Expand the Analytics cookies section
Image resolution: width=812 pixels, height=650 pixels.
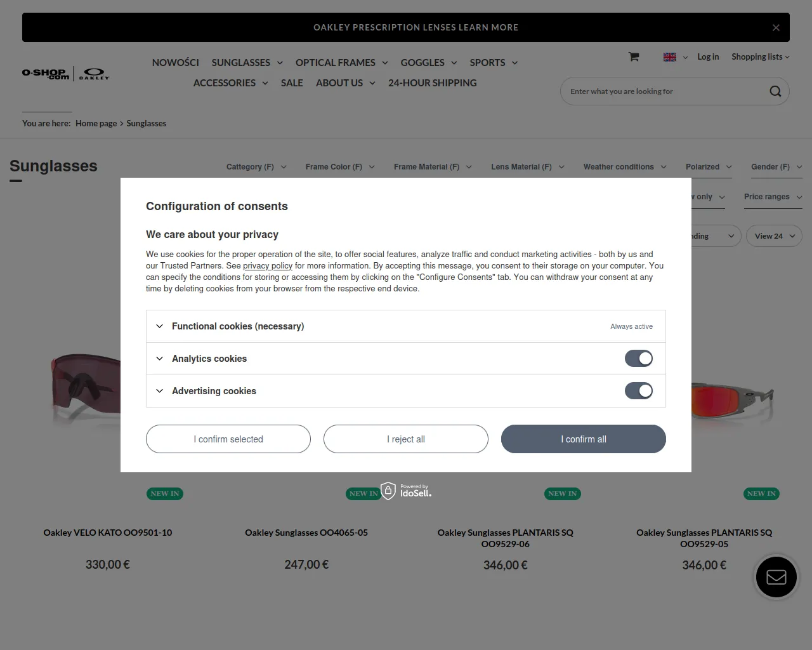click(x=159, y=359)
